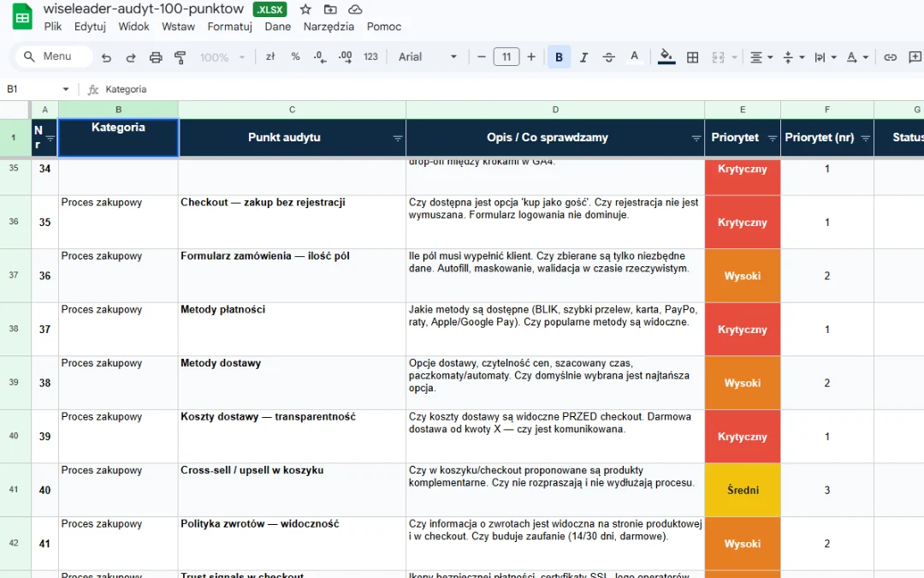Increase decimal places
Viewport: 924px width, 578px height.
[x=346, y=57]
